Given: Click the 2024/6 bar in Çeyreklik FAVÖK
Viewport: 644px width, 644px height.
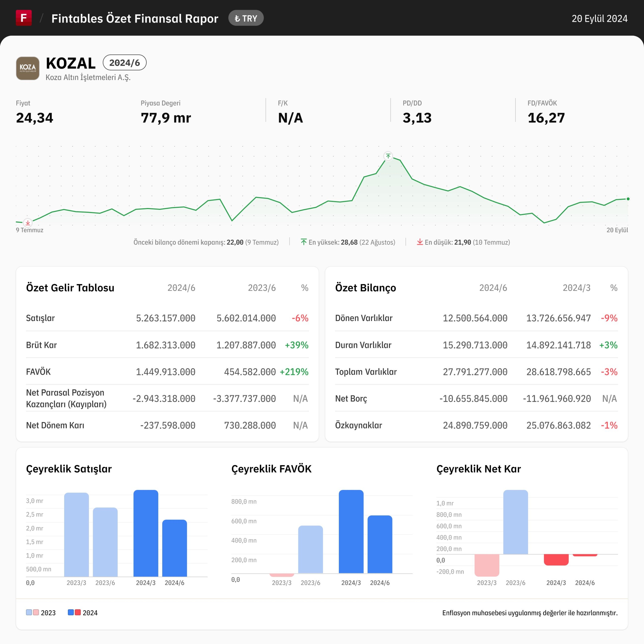Looking at the screenshot, I should click(380, 544).
